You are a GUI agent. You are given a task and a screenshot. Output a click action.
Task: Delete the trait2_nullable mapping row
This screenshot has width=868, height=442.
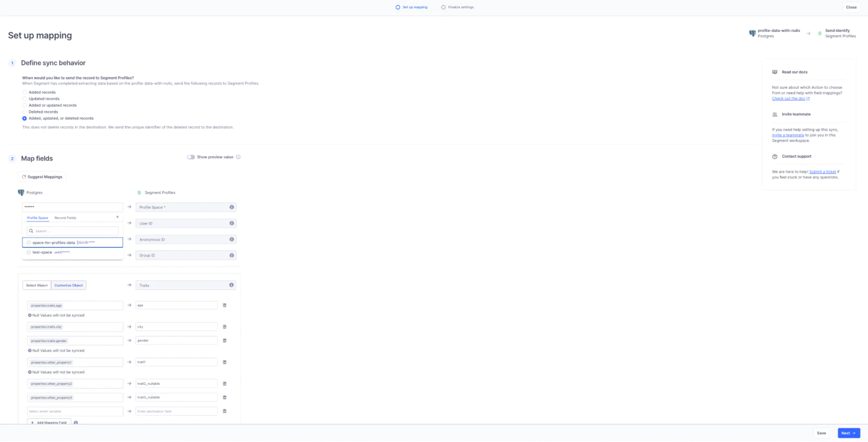coord(225,384)
